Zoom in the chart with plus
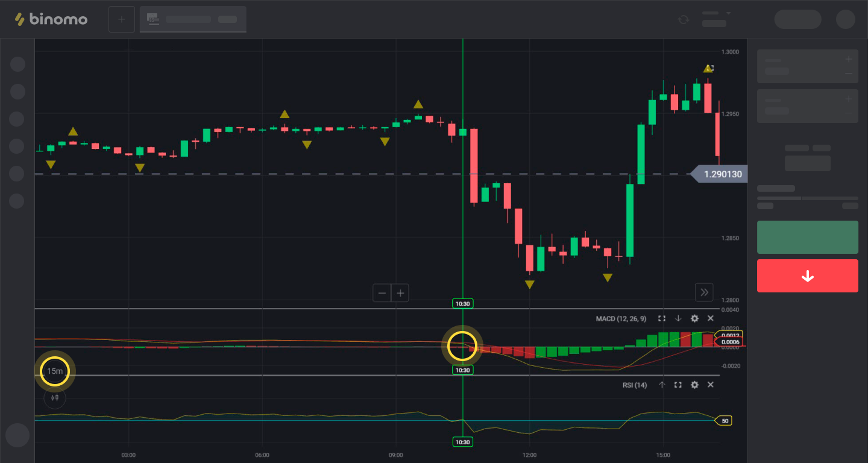This screenshot has height=463, width=868. click(400, 294)
